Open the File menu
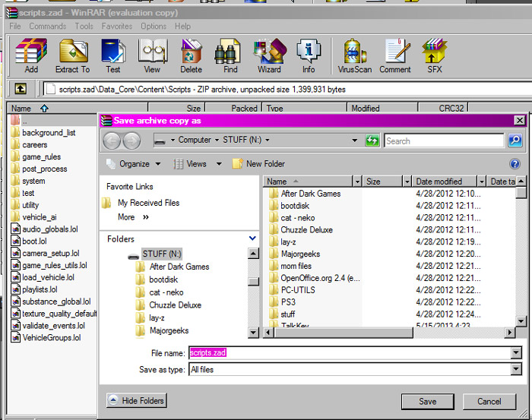532x420 pixels. 15,26
